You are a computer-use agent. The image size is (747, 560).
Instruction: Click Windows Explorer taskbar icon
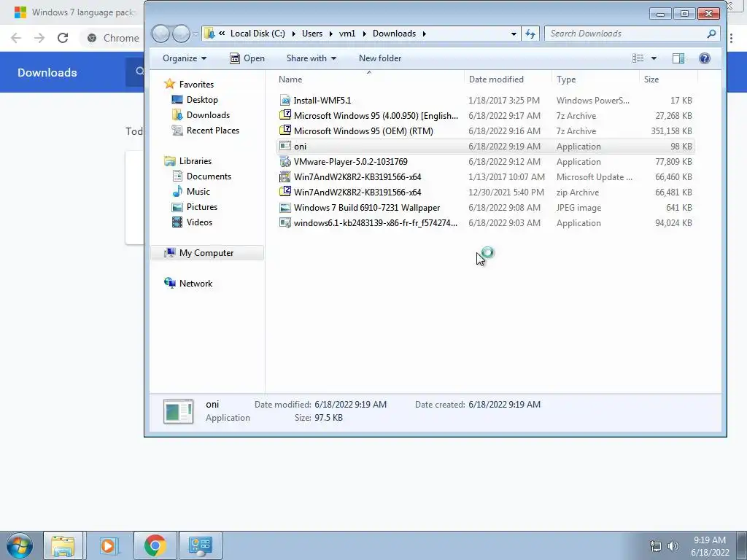(x=63, y=545)
